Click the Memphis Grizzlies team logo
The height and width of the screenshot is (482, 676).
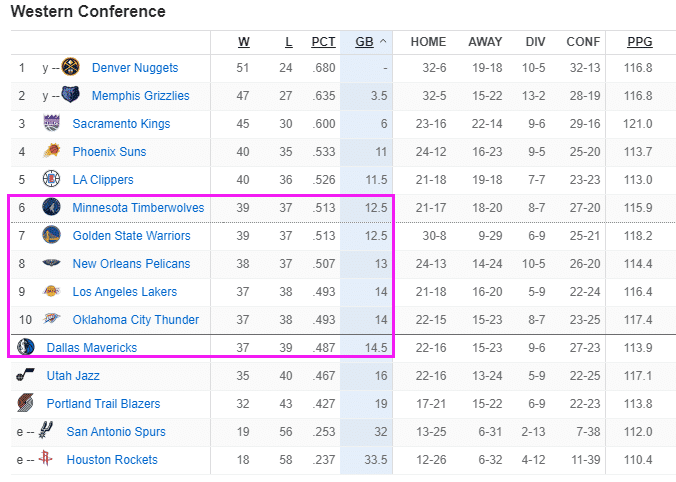(x=72, y=96)
